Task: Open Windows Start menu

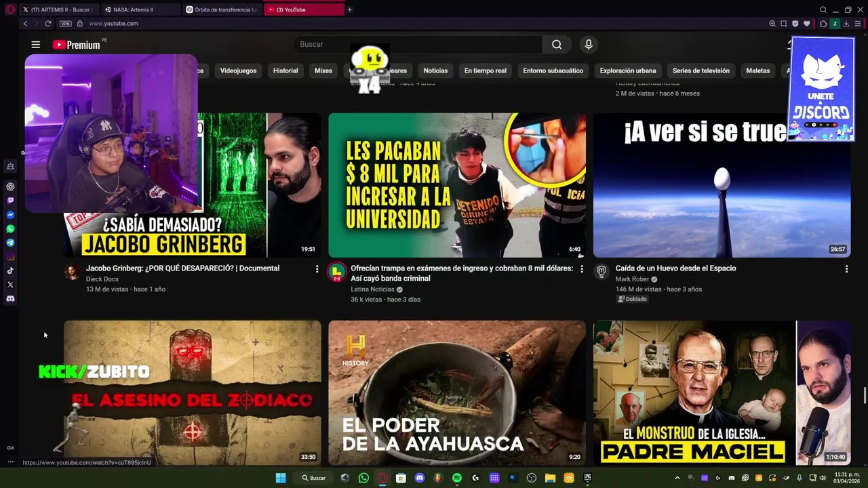Action: pos(280,478)
